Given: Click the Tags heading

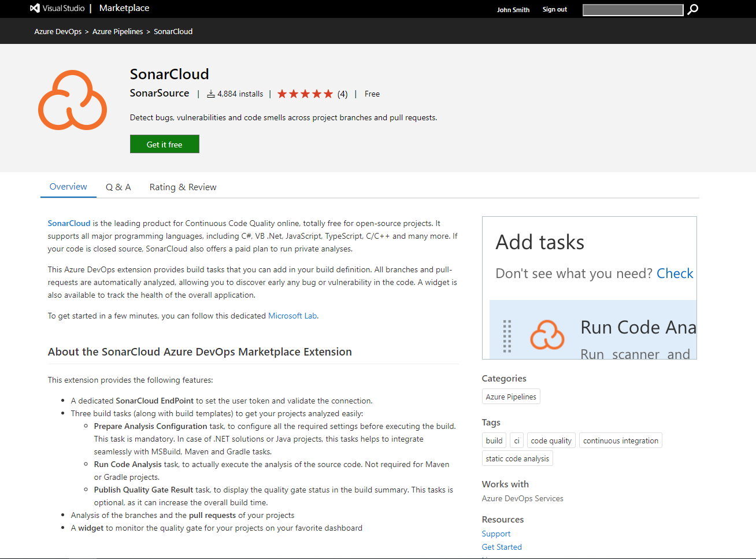Looking at the screenshot, I should 491,422.
